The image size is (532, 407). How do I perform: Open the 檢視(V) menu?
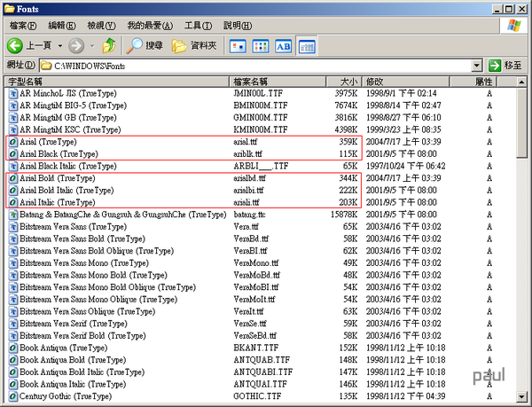101,26
